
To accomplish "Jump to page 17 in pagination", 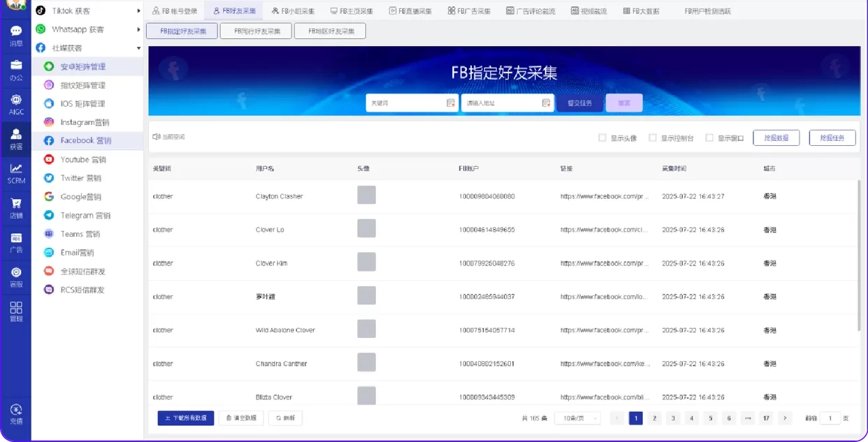I will point(765,417).
